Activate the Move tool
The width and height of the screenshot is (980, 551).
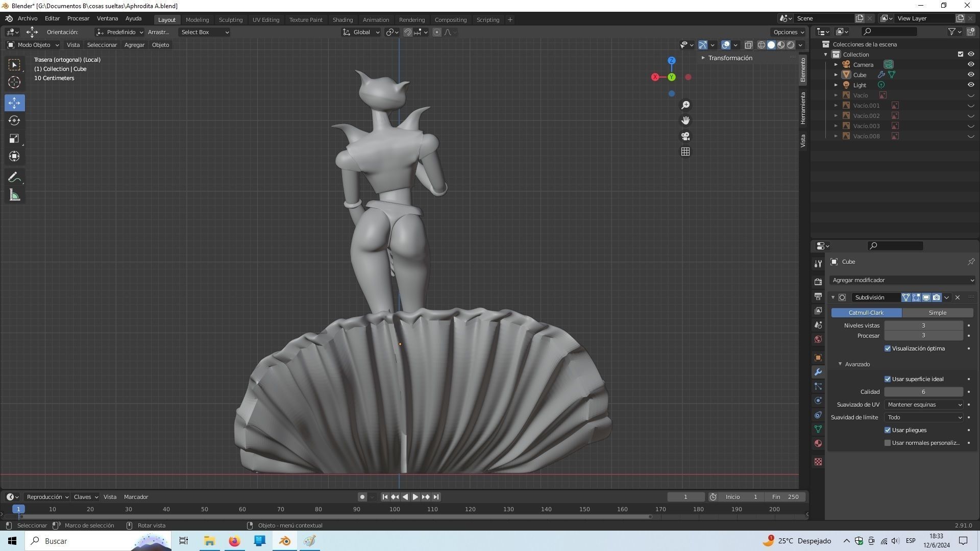point(14,103)
